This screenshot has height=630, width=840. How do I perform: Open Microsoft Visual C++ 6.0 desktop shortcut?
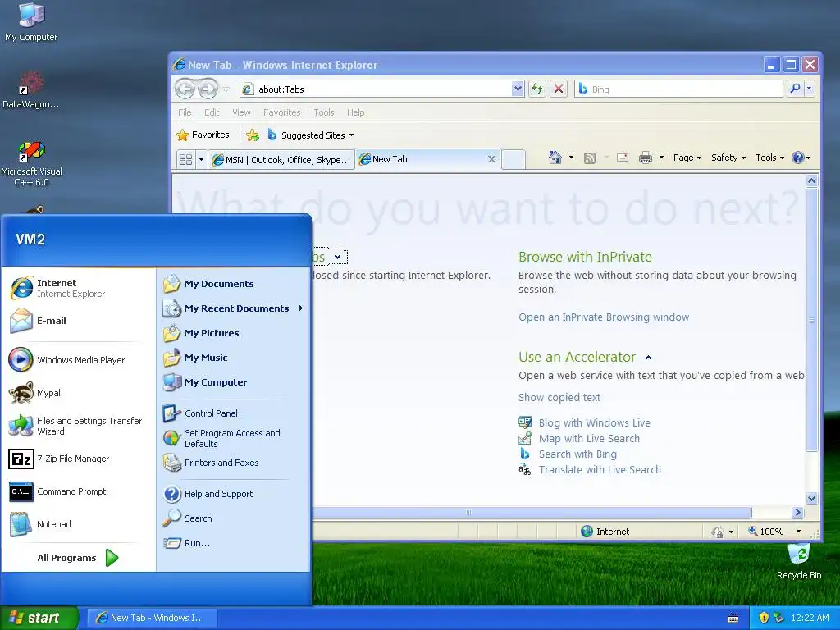click(x=31, y=163)
